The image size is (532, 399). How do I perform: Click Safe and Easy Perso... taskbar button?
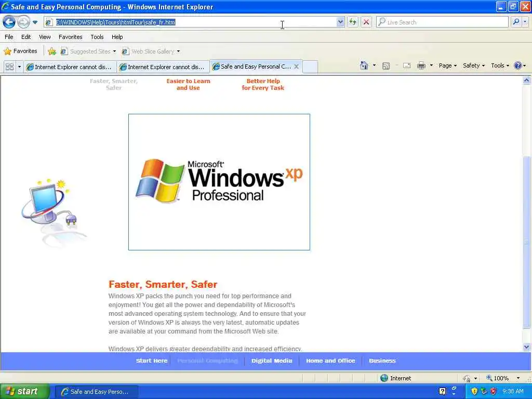tap(97, 392)
